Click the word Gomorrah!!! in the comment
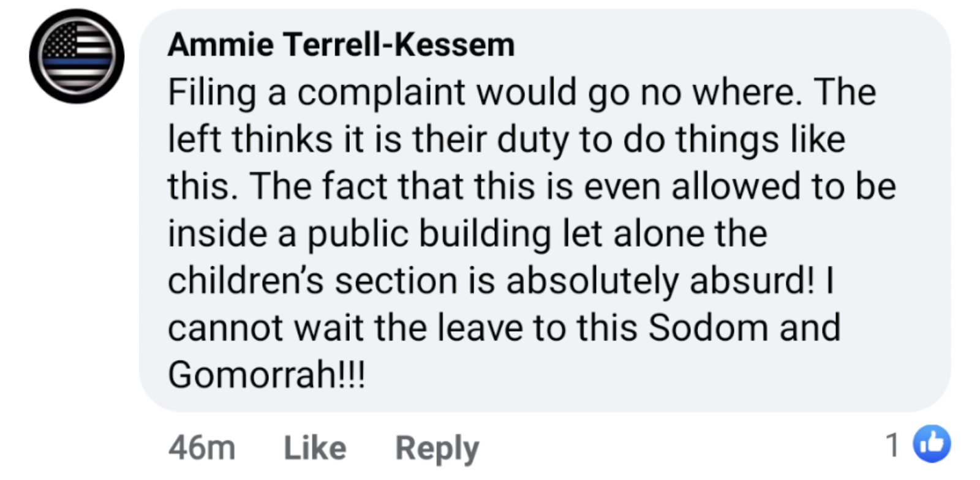The height and width of the screenshot is (480, 980). (266, 374)
